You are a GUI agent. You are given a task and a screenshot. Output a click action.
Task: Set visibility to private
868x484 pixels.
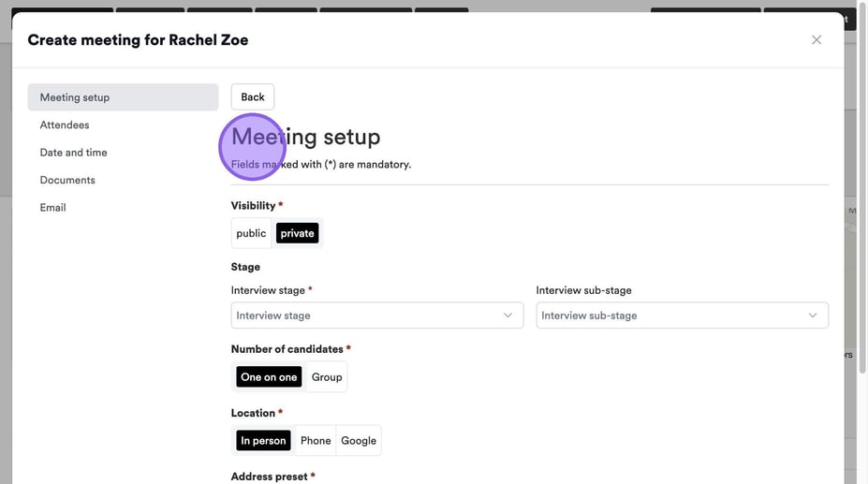click(297, 233)
